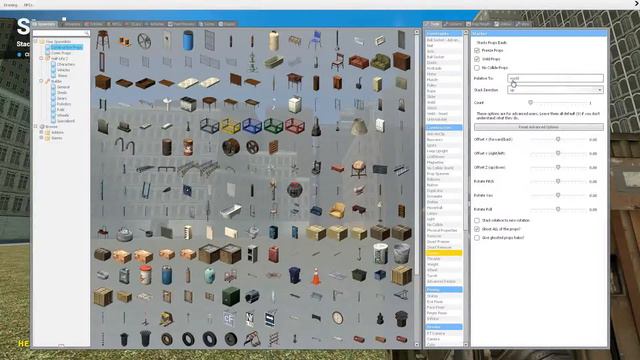Spawn the blue dumpster bin prop
Image resolution: width=640 pixels, height=360 pixels.
(x=295, y=276)
